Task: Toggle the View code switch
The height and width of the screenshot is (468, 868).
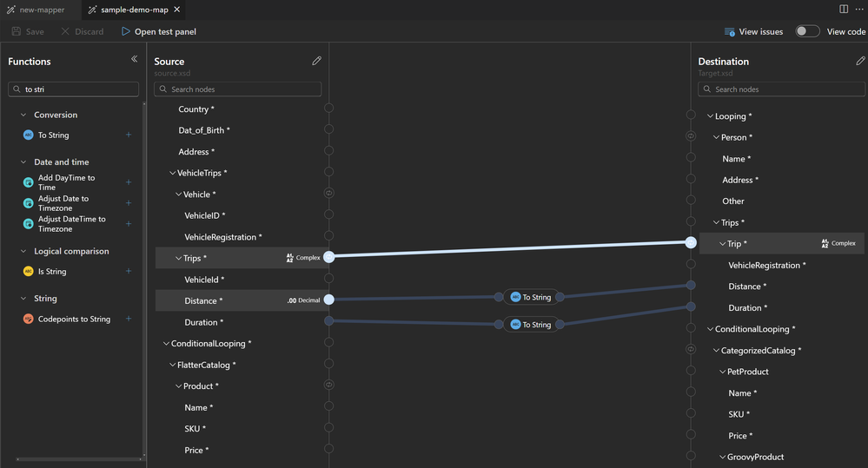Action: pyautogui.click(x=807, y=31)
